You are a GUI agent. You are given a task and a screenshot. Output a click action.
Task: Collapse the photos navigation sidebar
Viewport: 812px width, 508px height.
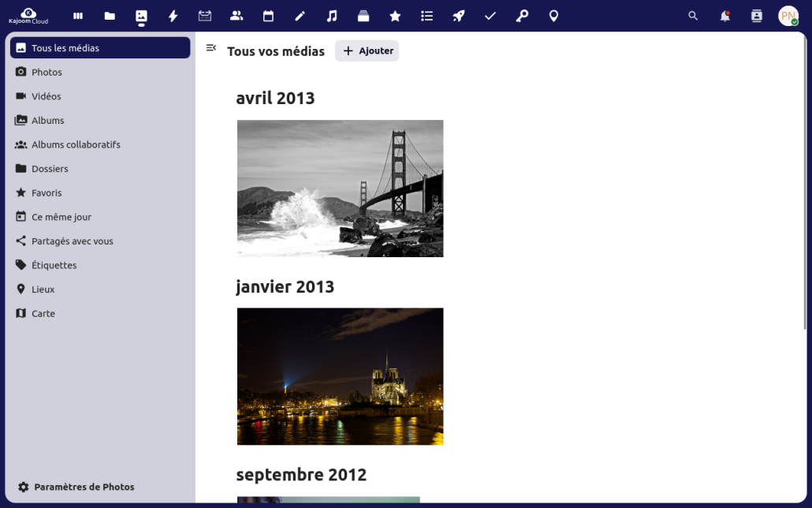[210, 48]
